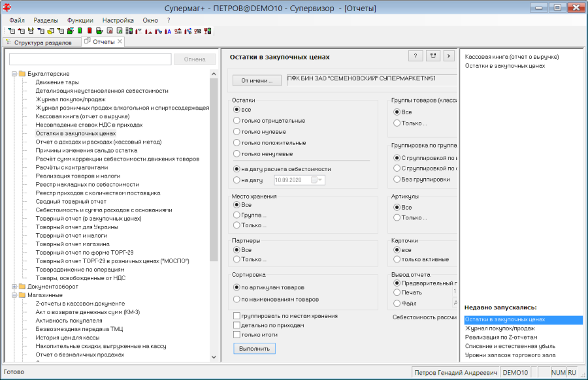Open the Функции menu

tap(80, 20)
